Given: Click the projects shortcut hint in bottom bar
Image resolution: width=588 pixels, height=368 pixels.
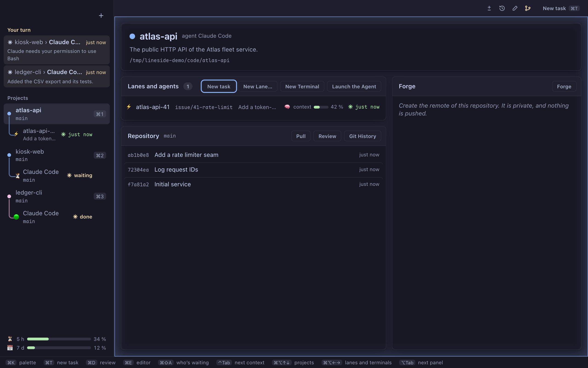Looking at the screenshot, I should (x=293, y=363).
